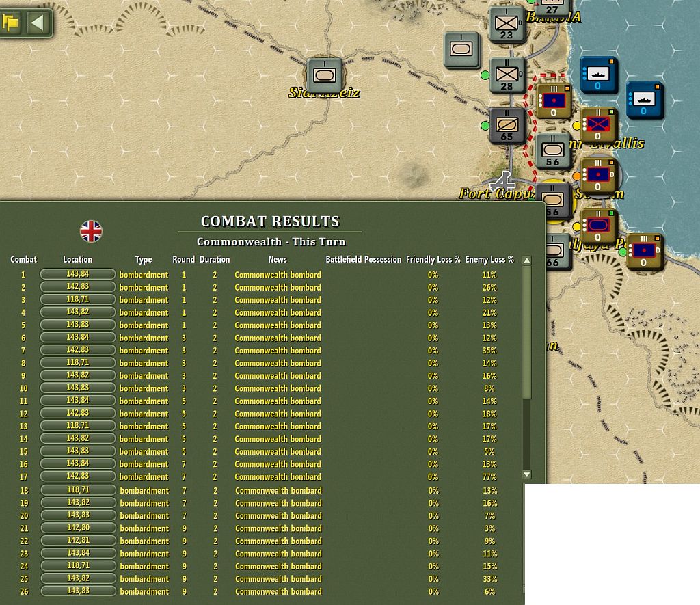Click the airfield icon near Fort Capuzzo
The height and width of the screenshot is (605, 700).
click(x=502, y=182)
